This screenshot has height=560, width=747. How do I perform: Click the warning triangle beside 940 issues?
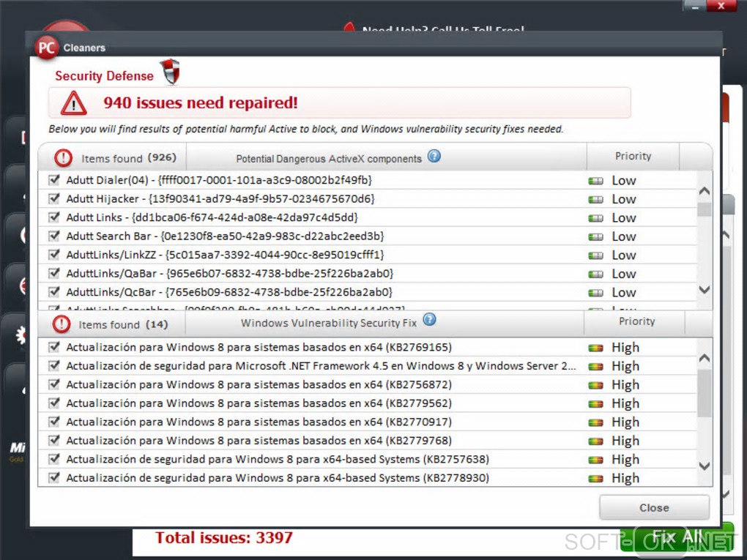click(x=74, y=103)
